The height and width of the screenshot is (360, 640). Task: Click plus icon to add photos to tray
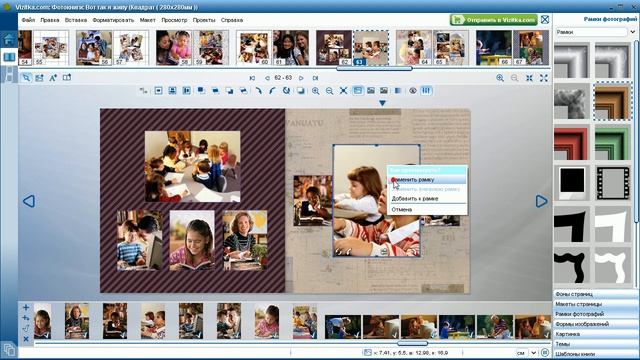[x=26, y=307]
